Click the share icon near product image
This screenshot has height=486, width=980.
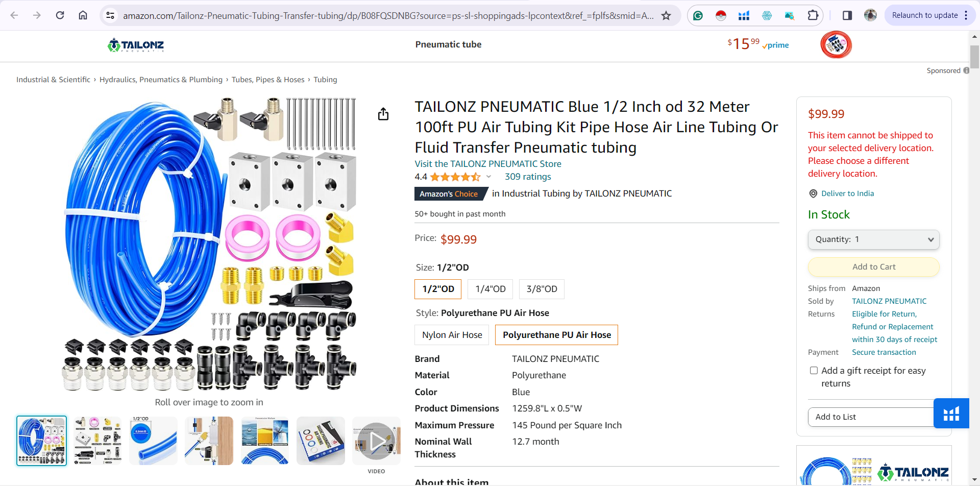(383, 114)
